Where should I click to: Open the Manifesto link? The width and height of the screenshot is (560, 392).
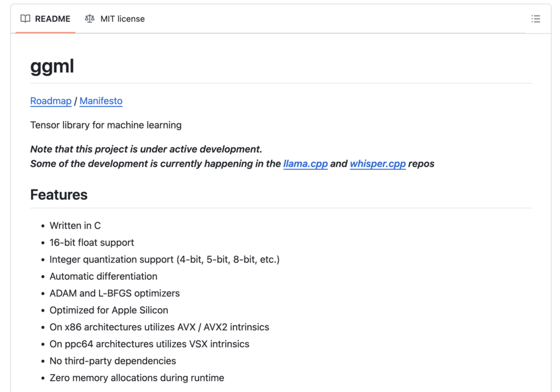point(101,101)
